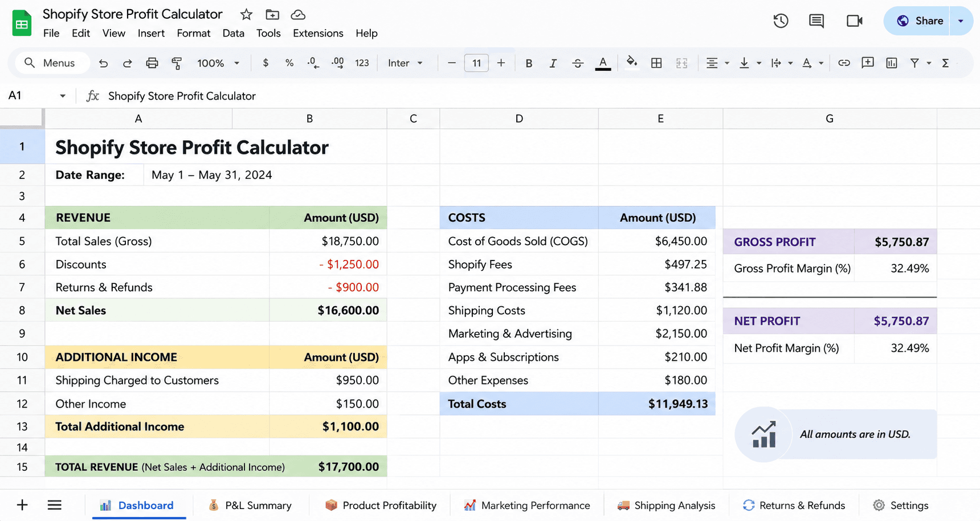Click the undo arrow icon

[x=103, y=63]
